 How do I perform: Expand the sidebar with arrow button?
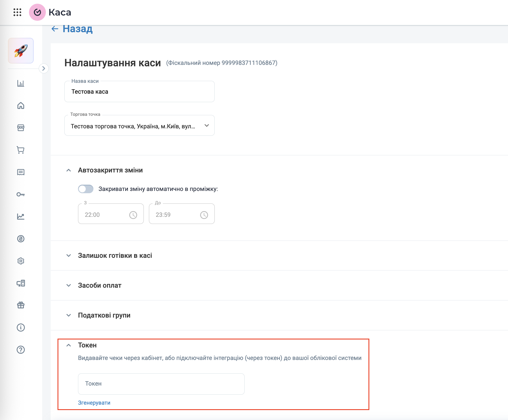44,68
